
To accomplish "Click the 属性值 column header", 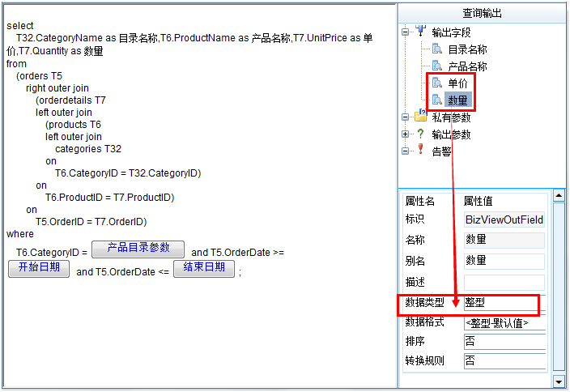I will coord(478,201).
